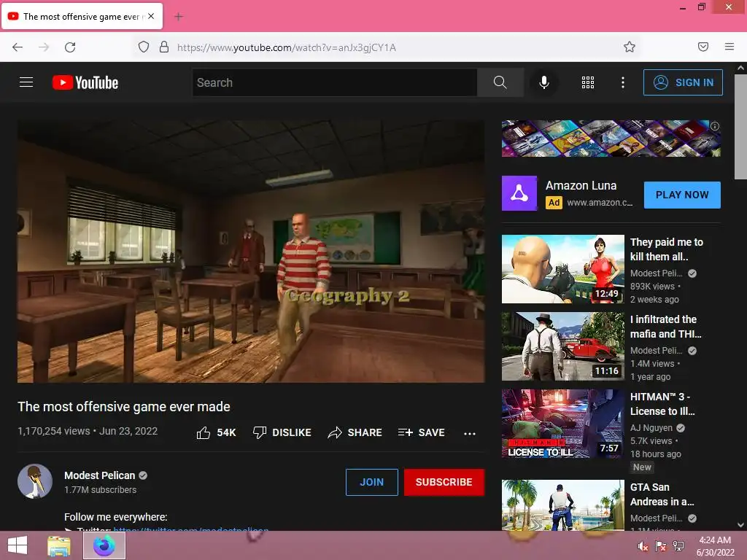The width and height of the screenshot is (747, 560).
Task: Click the Firefox taskbar icon
Action: [x=104, y=545]
